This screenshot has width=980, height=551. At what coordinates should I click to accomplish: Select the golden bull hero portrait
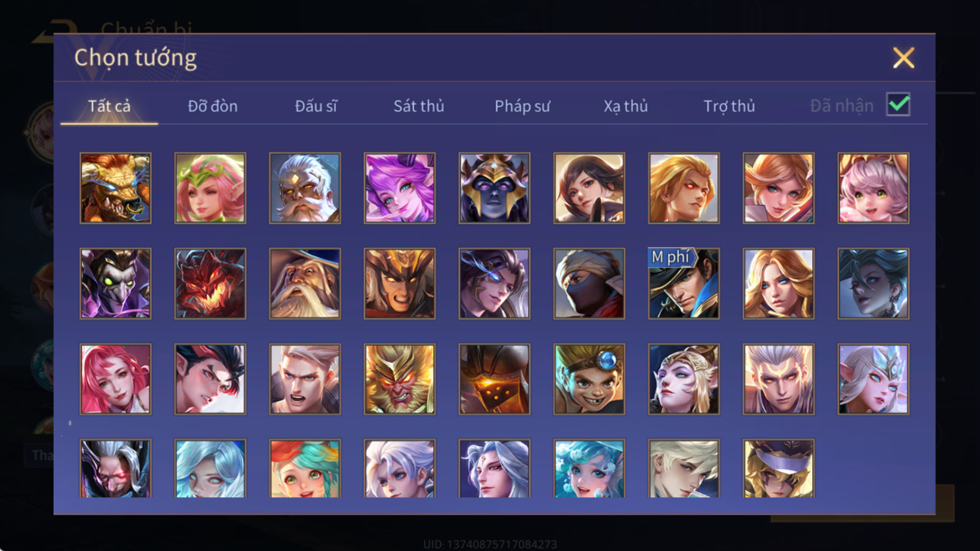click(115, 188)
